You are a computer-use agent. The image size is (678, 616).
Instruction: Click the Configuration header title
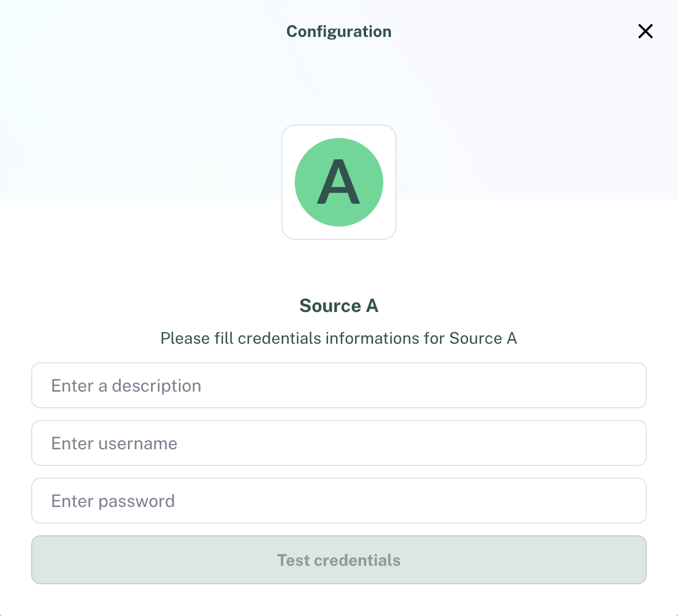pyautogui.click(x=339, y=31)
